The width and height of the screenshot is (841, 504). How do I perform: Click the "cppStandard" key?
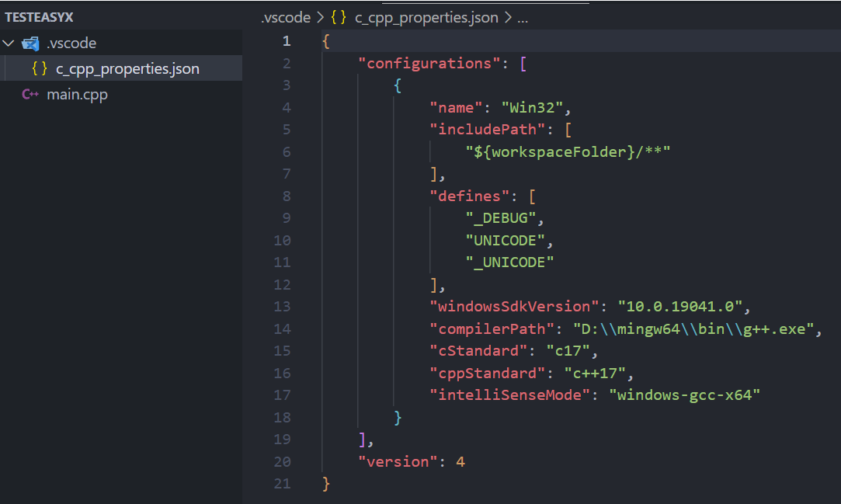(488, 374)
